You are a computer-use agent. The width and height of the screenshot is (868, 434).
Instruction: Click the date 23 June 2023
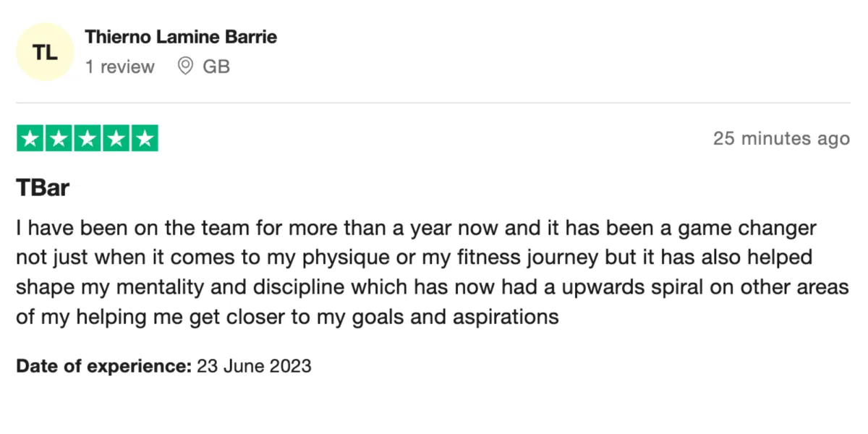[x=254, y=365]
